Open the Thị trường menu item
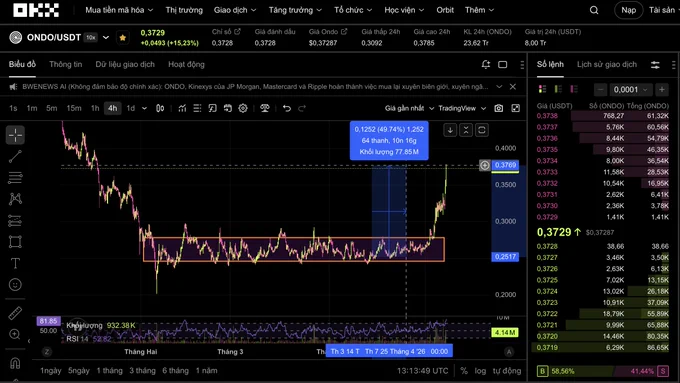 click(x=184, y=10)
